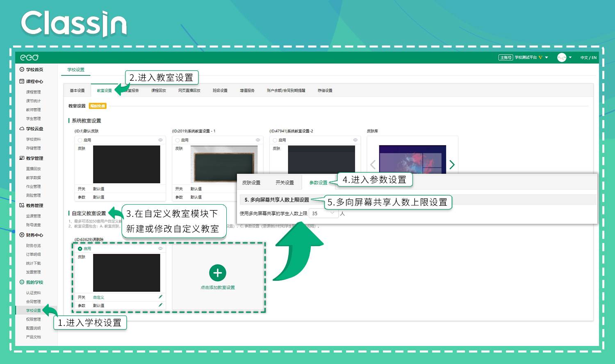
Task: Open 学校设置 in sidebar
Action: click(x=33, y=310)
